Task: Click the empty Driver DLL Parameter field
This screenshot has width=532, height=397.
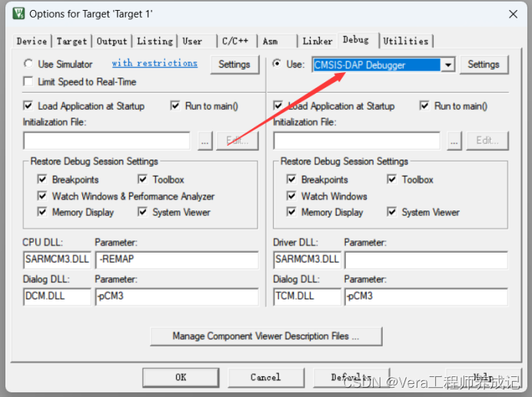Action: [x=426, y=260]
